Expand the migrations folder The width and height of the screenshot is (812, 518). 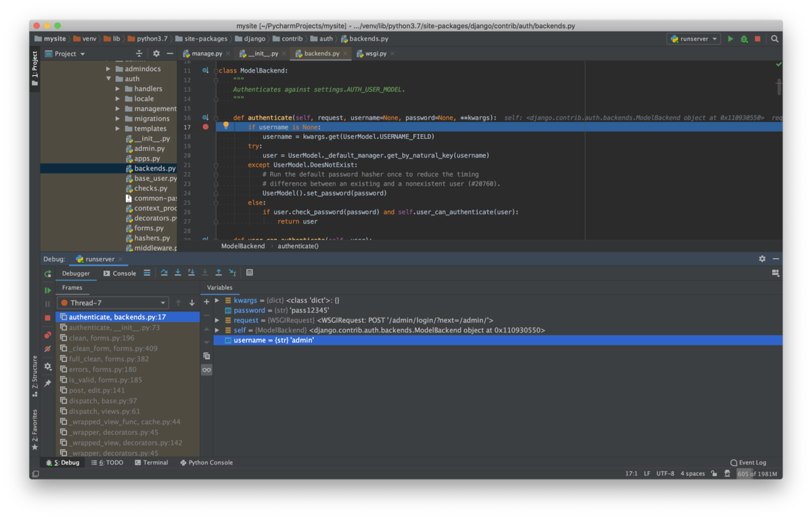[118, 118]
